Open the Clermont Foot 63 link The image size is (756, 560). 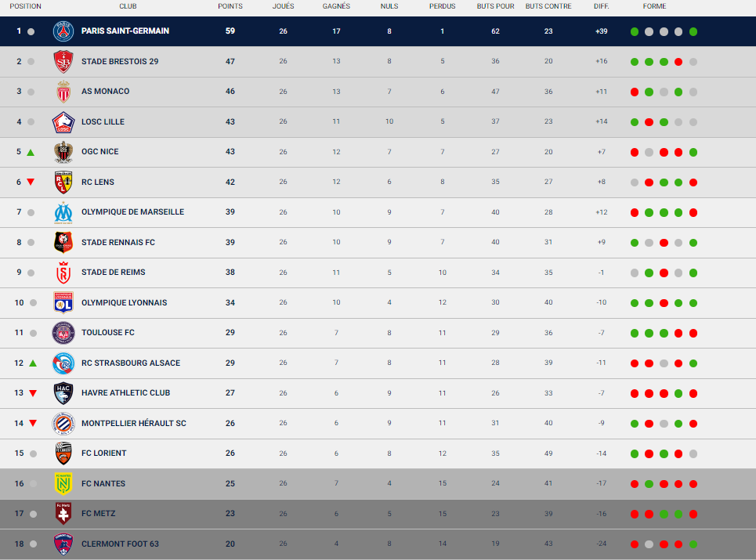(x=120, y=544)
